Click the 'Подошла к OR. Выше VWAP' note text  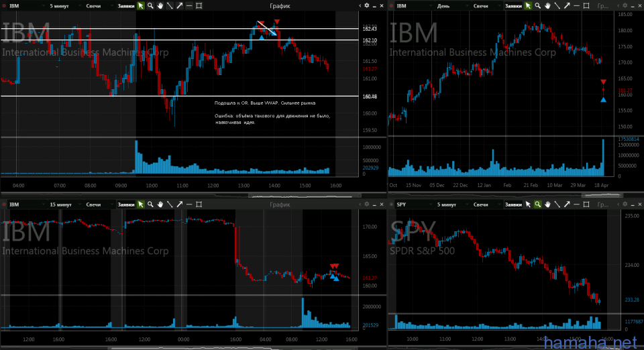coord(265,103)
